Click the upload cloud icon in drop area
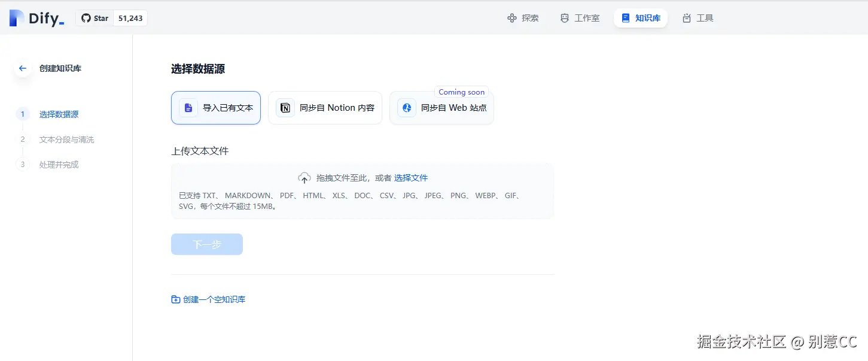Viewport: 868px width, 361px height. pyautogui.click(x=304, y=177)
